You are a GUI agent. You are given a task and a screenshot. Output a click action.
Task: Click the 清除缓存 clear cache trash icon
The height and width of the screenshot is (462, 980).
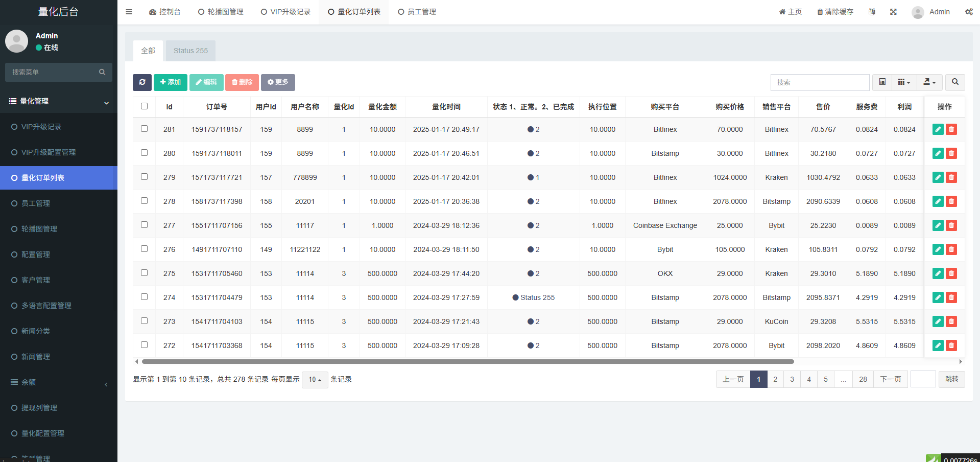[x=820, y=12]
